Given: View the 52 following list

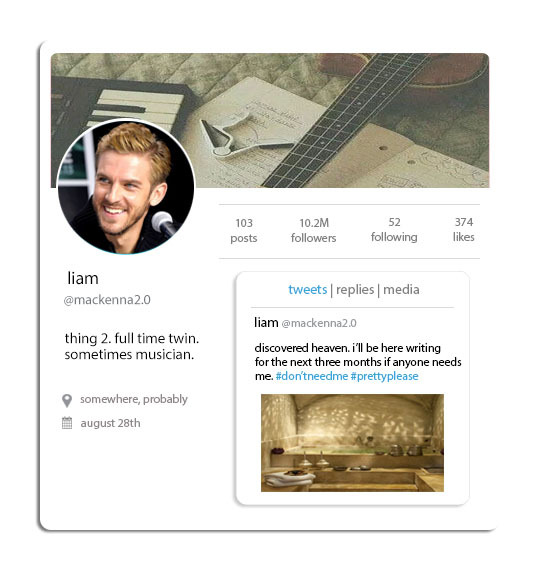Looking at the screenshot, I should 394,229.
